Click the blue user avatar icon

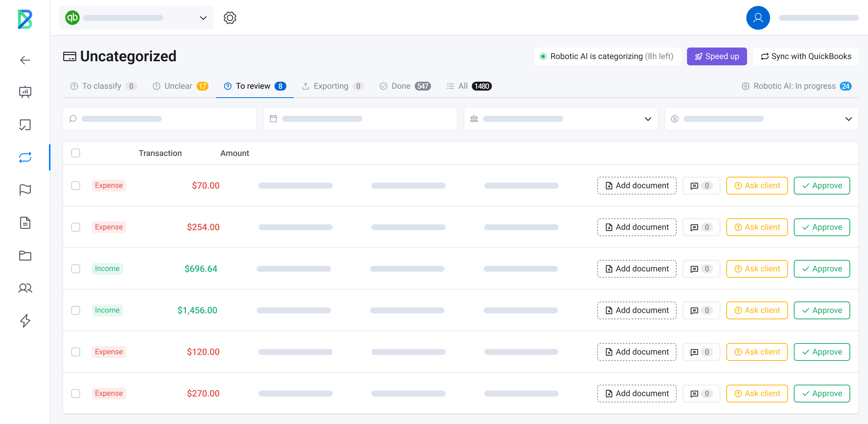click(x=758, y=18)
